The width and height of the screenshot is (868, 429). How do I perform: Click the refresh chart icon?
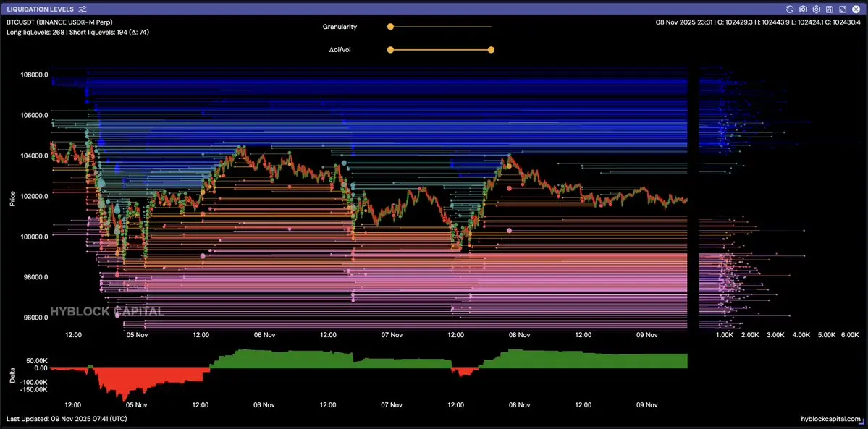tap(790, 9)
